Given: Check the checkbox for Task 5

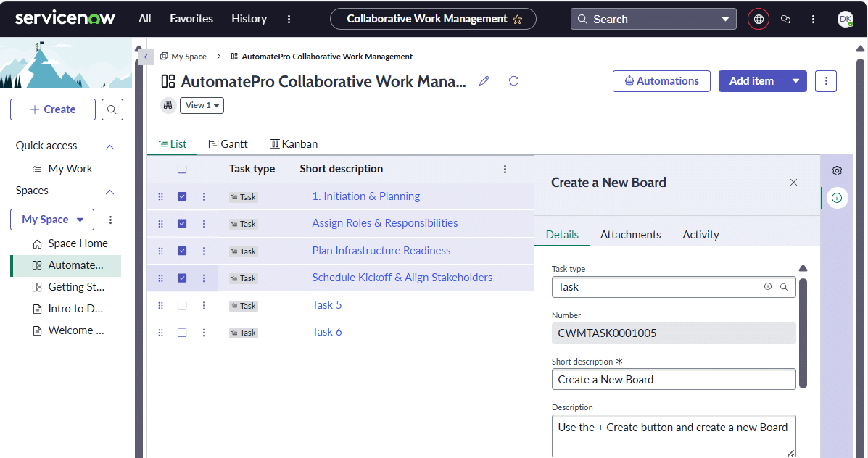Looking at the screenshot, I should click(x=182, y=305).
